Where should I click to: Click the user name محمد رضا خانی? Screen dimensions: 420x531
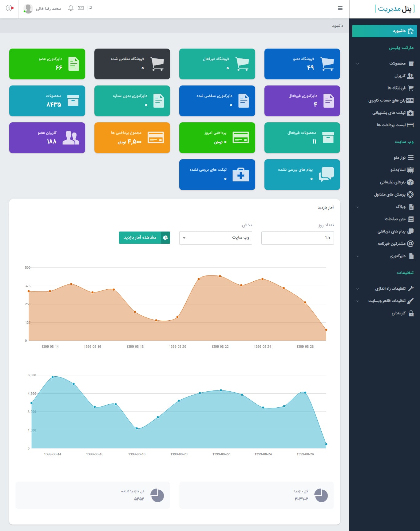[49, 9]
